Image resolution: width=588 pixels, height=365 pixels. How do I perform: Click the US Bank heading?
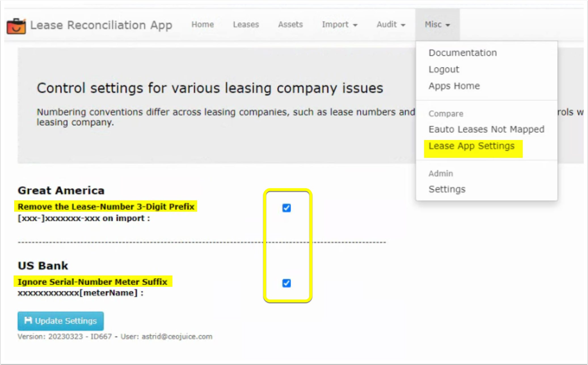coord(43,266)
